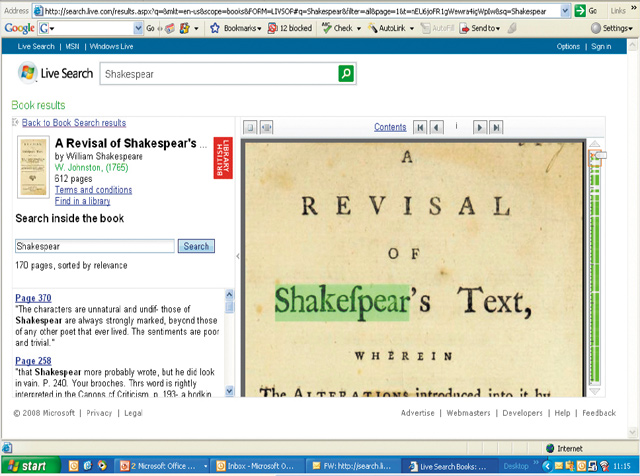Select two-page view icon above book
Image resolution: width=640 pixels, height=476 pixels.
[x=266, y=127]
